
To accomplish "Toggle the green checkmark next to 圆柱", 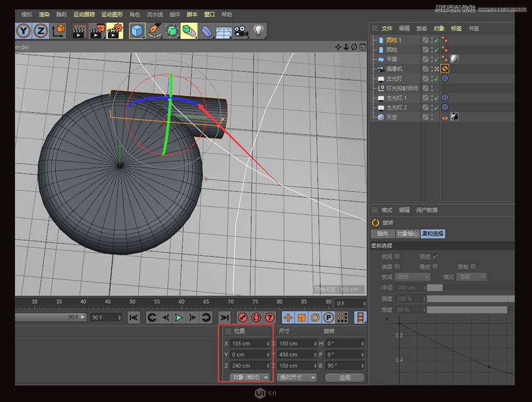I will [x=436, y=50].
